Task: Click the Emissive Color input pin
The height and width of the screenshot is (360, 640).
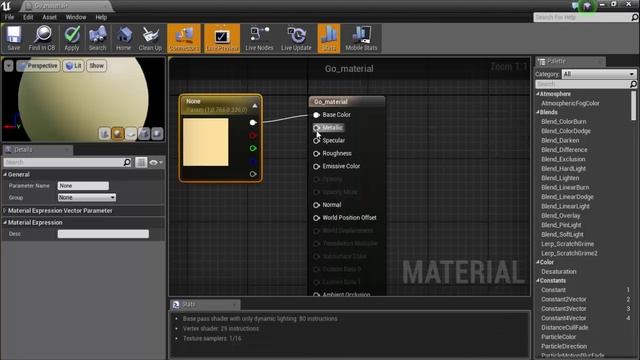Action: point(316,167)
